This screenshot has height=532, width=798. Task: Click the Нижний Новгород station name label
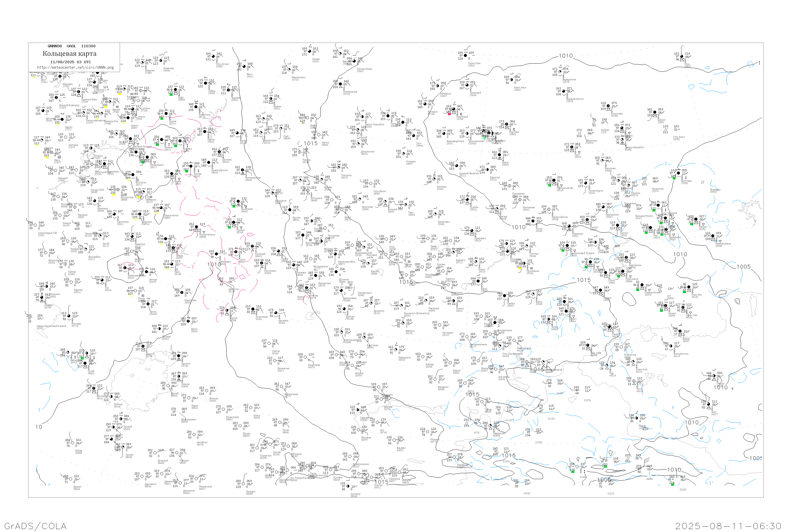(69, 105)
